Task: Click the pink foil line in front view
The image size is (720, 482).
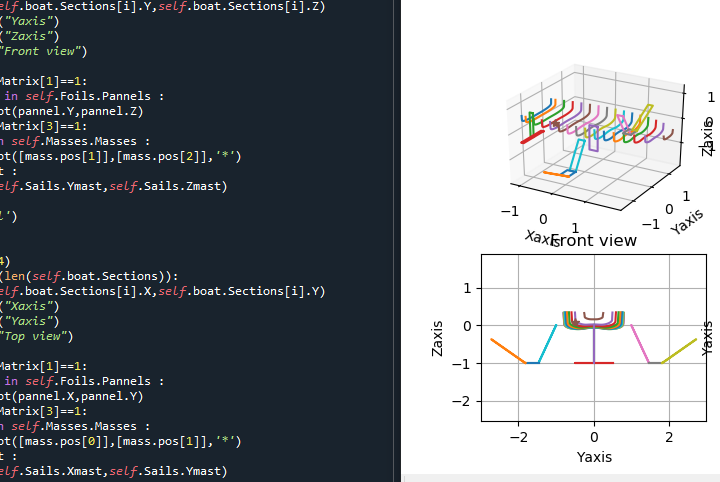Action: pos(640,344)
